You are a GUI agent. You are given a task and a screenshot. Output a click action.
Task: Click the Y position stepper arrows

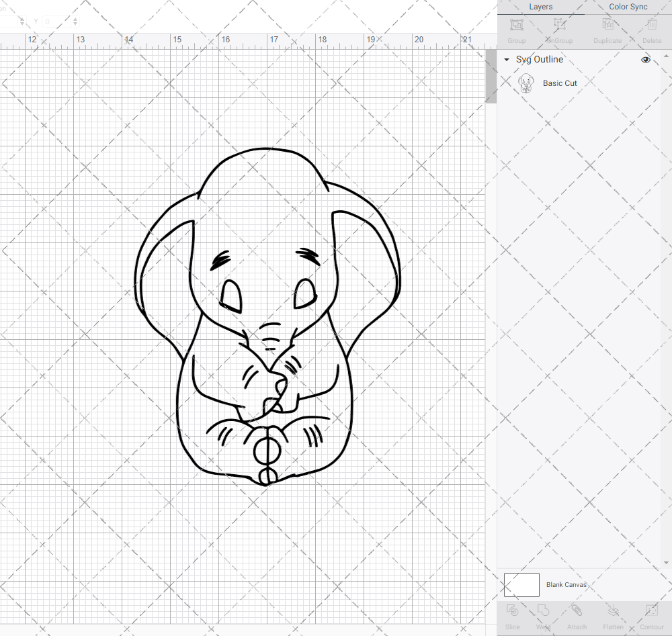point(74,21)
